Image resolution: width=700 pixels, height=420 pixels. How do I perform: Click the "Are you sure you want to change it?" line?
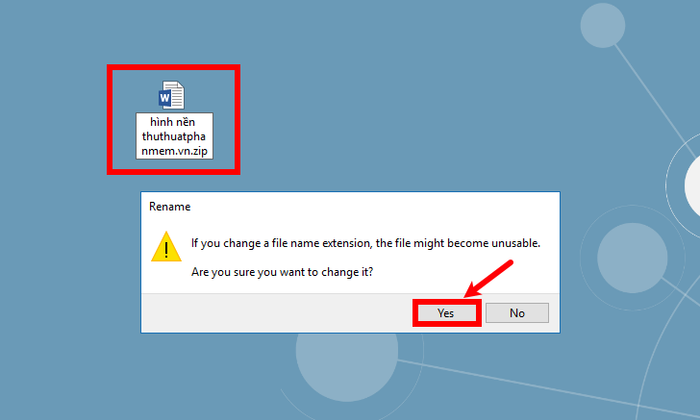coord(282,272)
